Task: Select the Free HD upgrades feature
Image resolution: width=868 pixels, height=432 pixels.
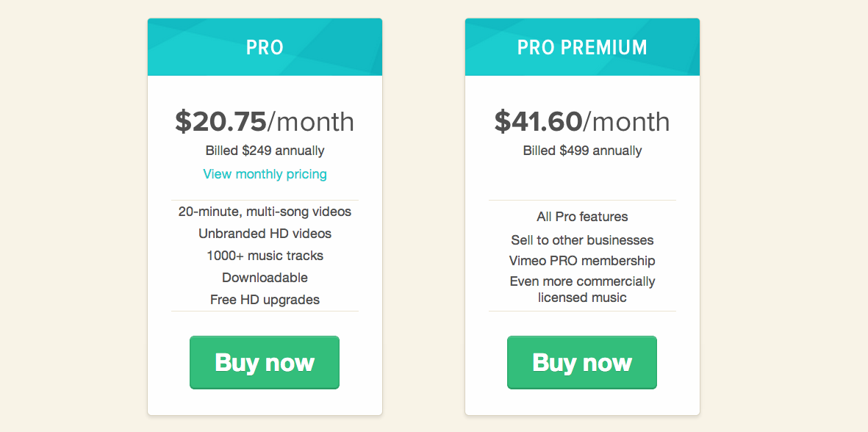Action: point(265,300)
